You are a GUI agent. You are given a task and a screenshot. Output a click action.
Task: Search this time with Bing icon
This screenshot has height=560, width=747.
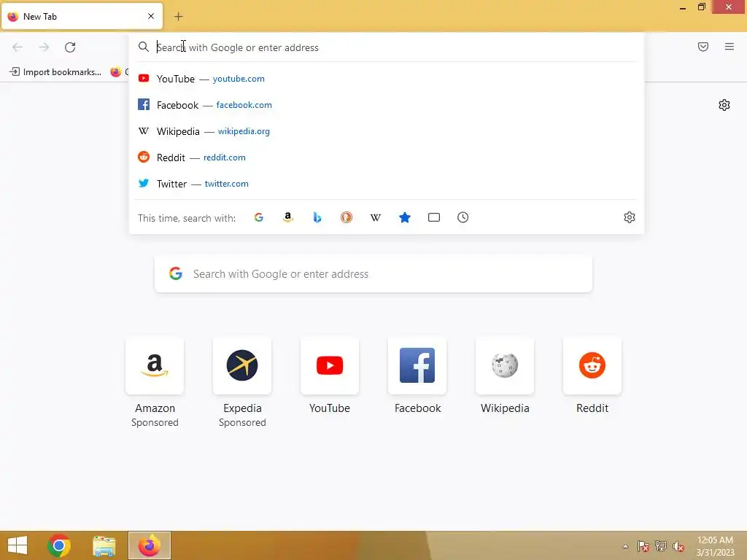[x=317, y=217]
